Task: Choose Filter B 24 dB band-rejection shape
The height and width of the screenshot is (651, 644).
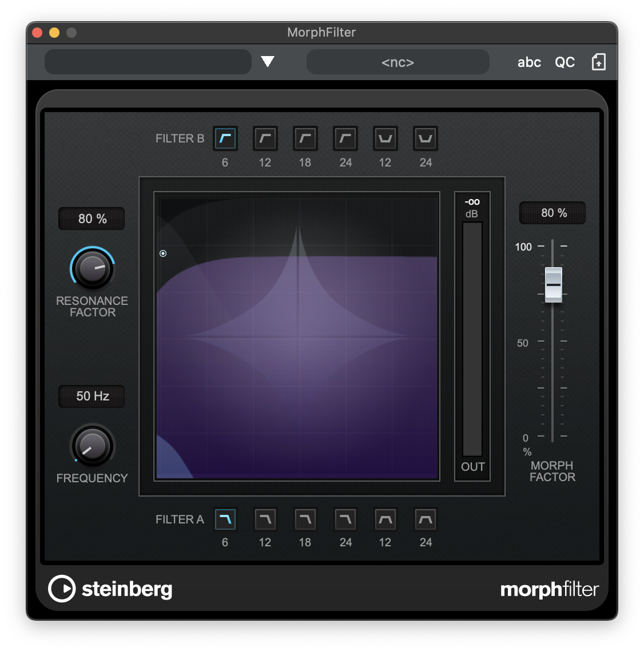Action: (x=426, y=138)
